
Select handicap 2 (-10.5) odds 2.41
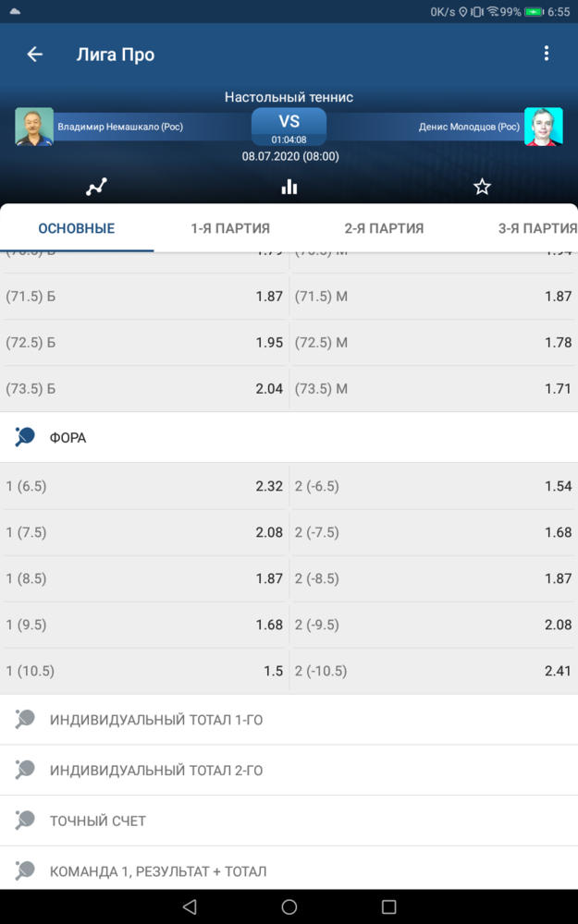coord(433,671)
